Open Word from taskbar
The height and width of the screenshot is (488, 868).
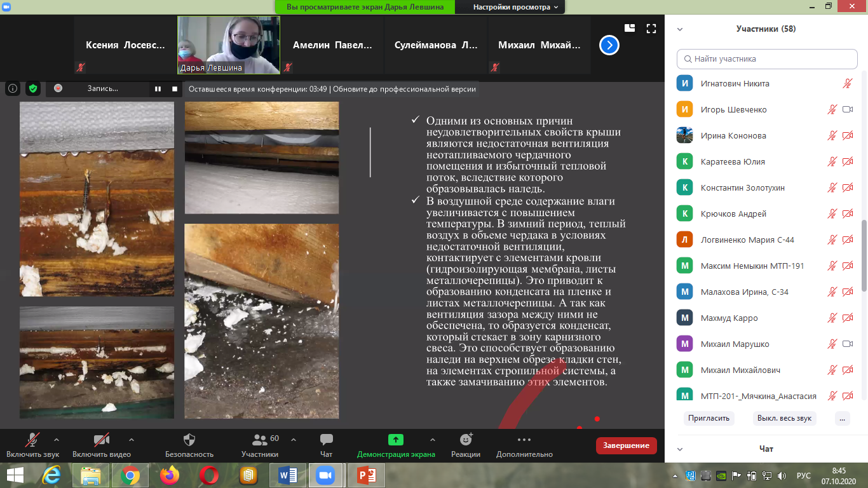point(288,475)
